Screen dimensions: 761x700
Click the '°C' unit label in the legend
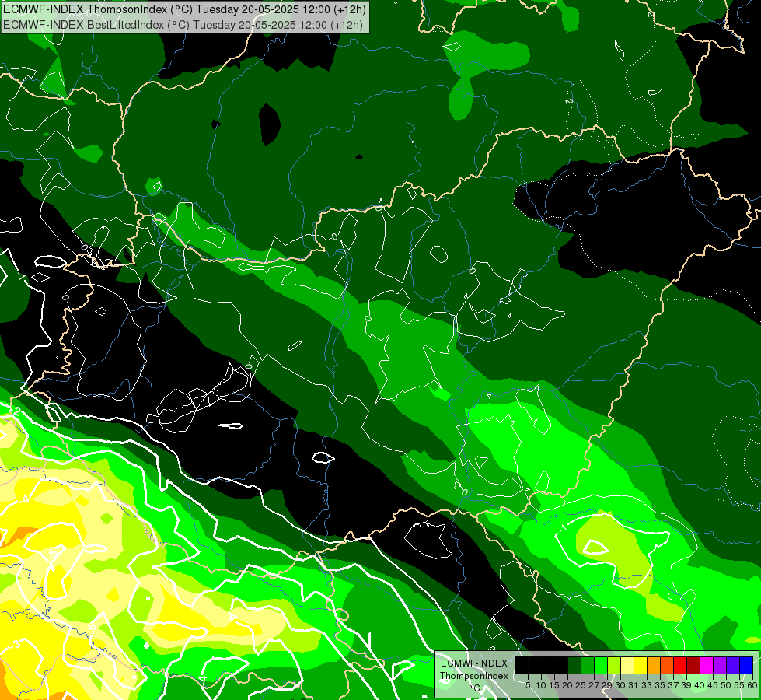click(x=474, y=688)
